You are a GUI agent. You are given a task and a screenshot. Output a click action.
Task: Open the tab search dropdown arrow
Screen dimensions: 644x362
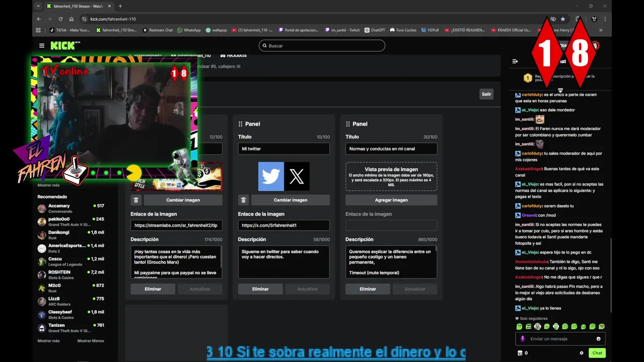pos(38,6)
